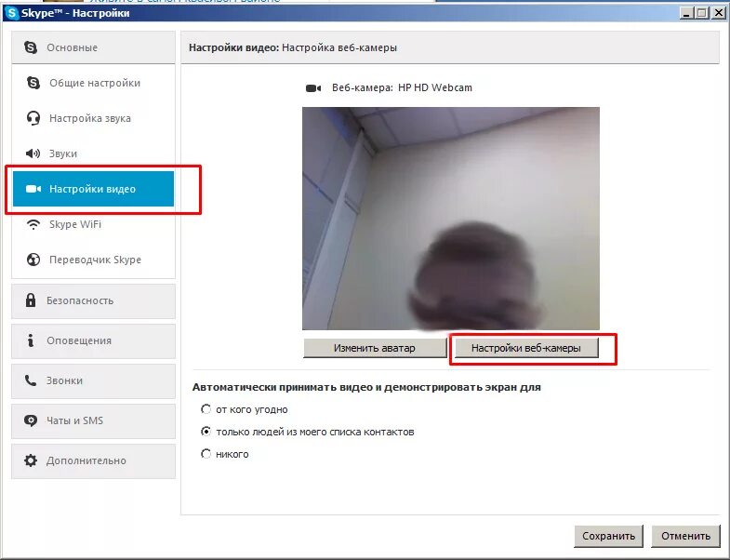This screenshot has height=560, width=730.
Task: Click the chat bubble icon beside Чаты и SMS
Action: pyautogui.click(x=31, y=420)
